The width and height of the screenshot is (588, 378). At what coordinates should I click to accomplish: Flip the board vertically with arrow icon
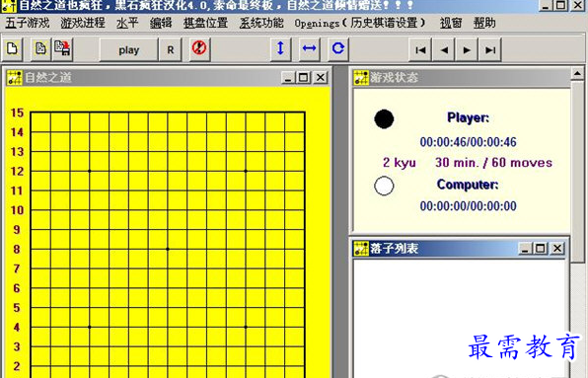(280, 48)
